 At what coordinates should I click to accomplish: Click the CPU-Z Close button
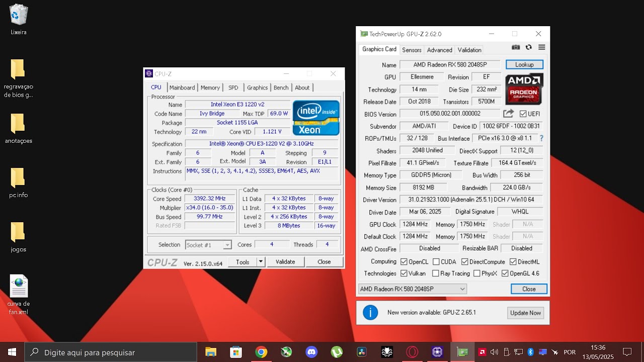pos(324,261)
